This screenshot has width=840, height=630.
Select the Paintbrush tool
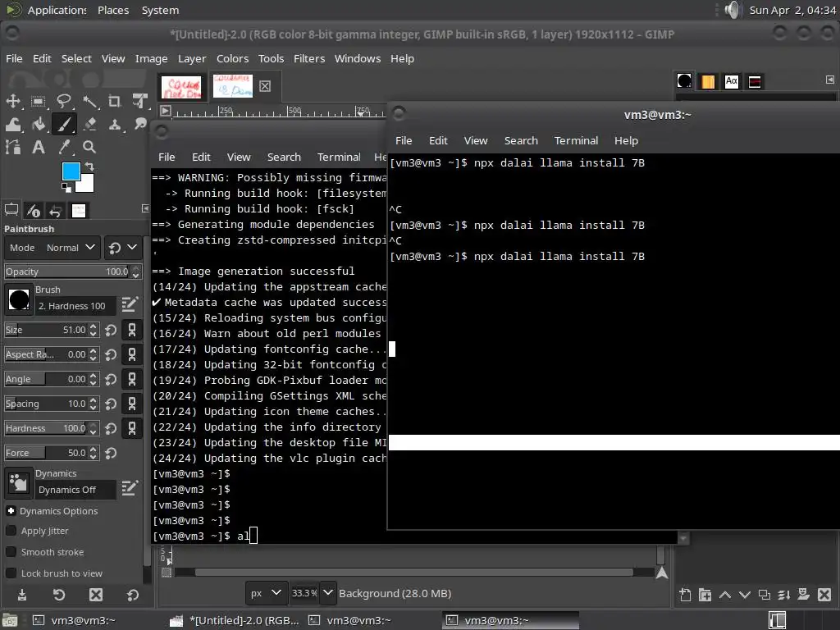click(64, 125)
